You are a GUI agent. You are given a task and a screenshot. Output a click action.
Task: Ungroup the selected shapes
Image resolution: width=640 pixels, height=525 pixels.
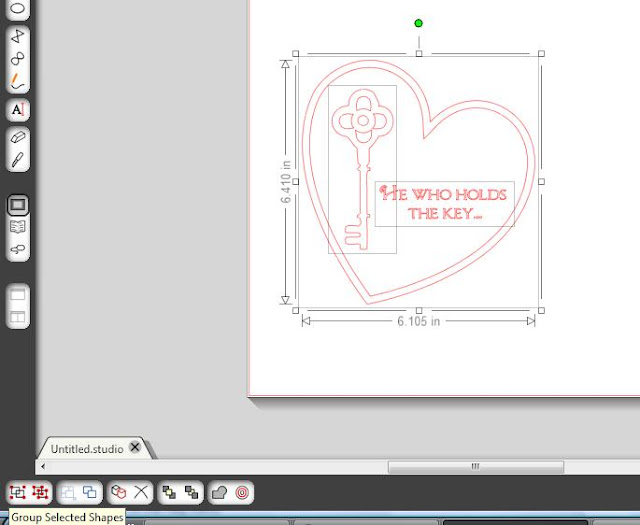click(40, 492)
